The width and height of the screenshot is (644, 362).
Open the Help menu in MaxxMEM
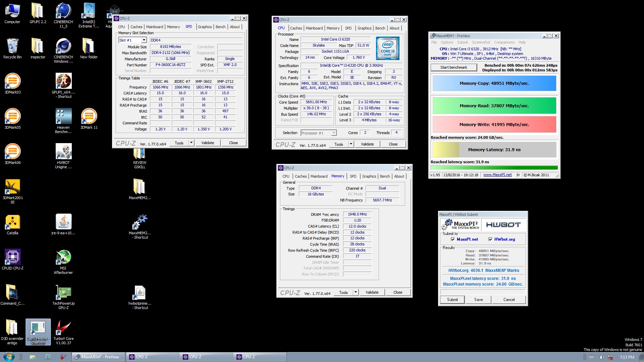click(522, 42)
